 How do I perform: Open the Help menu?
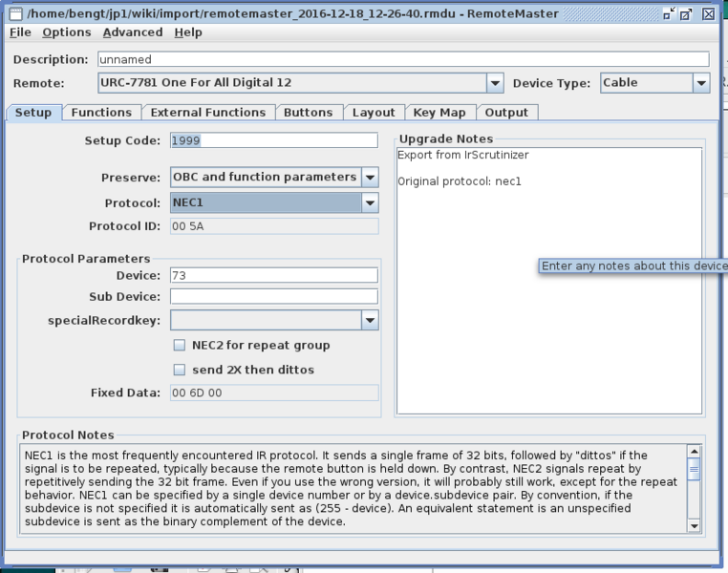[x=188, y=32]
